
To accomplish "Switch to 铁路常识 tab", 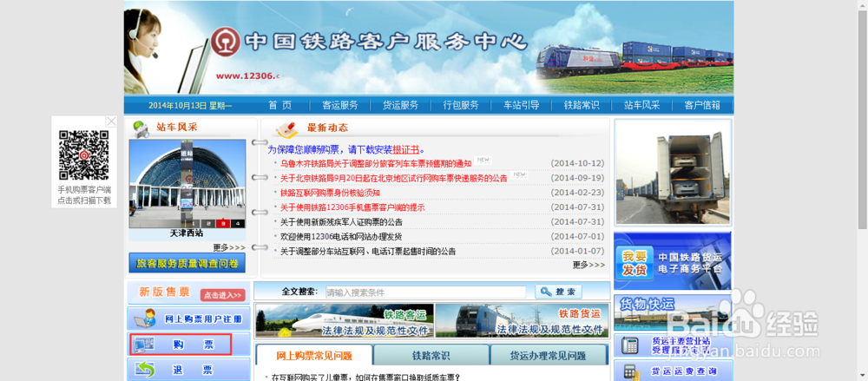I will (431, 356).
